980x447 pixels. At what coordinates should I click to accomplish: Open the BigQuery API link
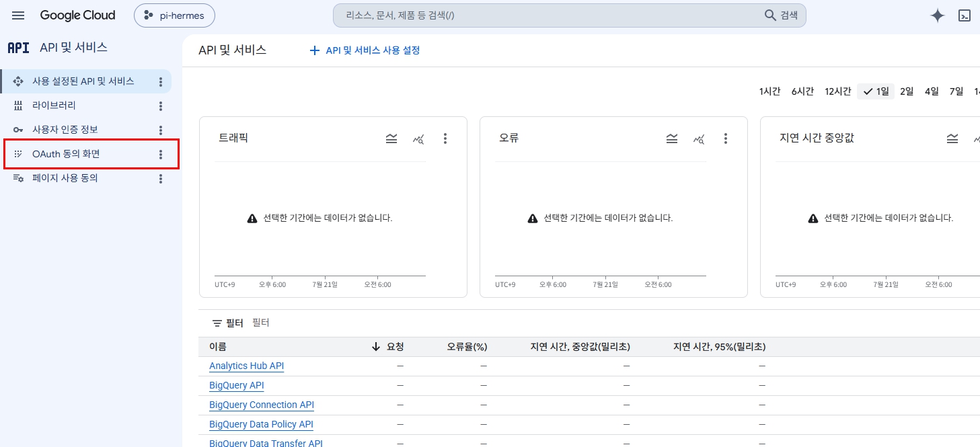pos(237,386)
